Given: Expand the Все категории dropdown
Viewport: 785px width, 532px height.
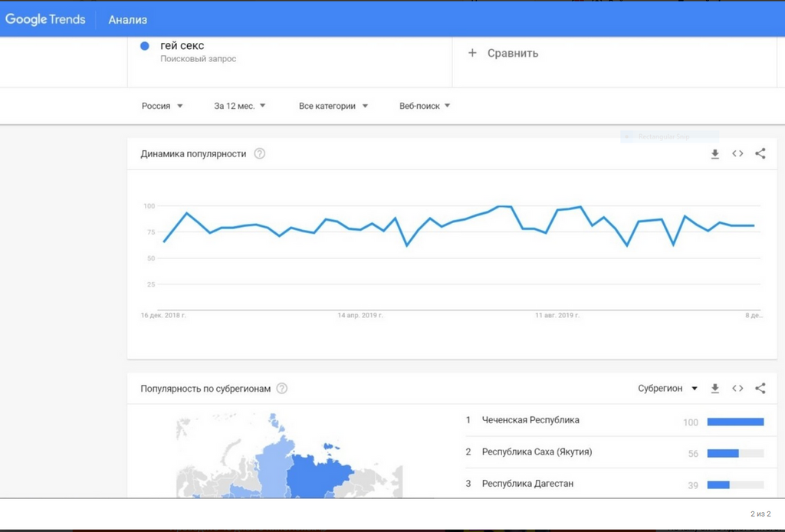Looking at the screenshot, I should (x=333, y=106).
